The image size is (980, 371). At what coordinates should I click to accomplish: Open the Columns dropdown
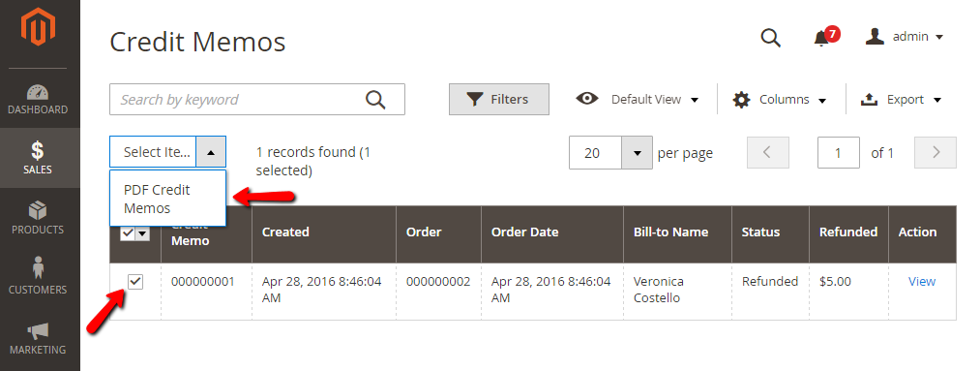tap(780, 100)
